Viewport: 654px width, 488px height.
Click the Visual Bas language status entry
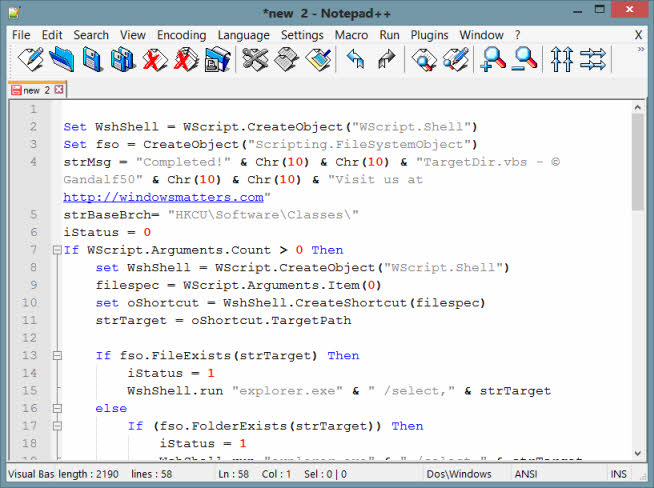32,474
